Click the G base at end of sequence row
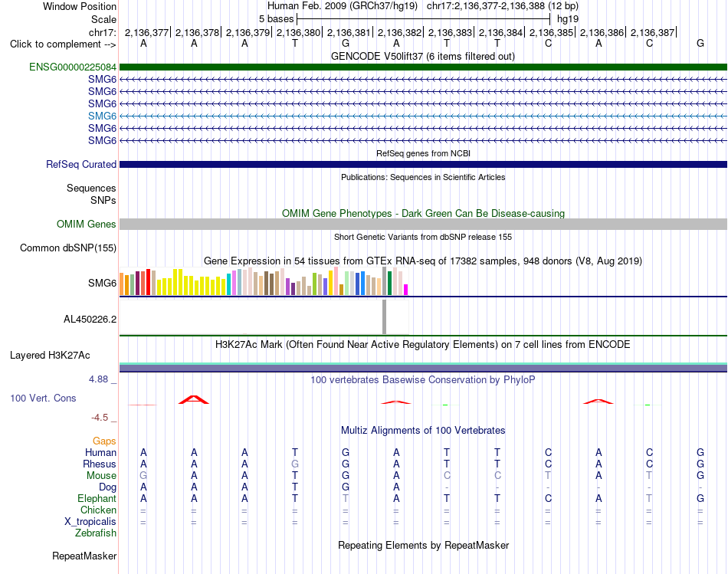The image size is (728, 574). tap(700, 43)
